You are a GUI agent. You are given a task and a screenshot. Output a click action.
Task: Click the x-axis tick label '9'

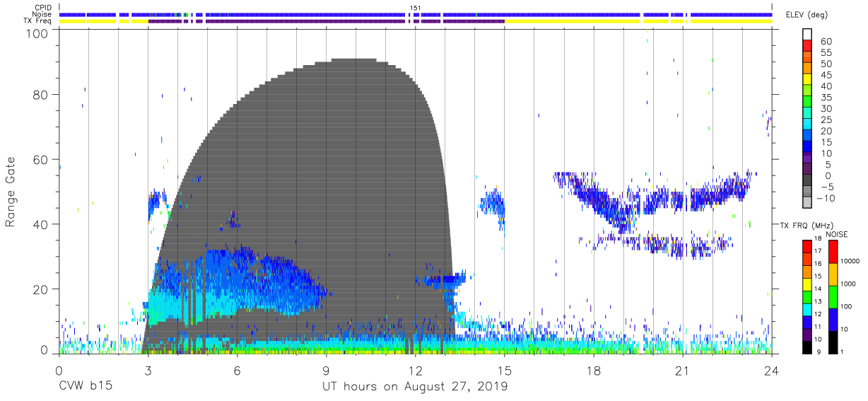[x=326, y=371]
